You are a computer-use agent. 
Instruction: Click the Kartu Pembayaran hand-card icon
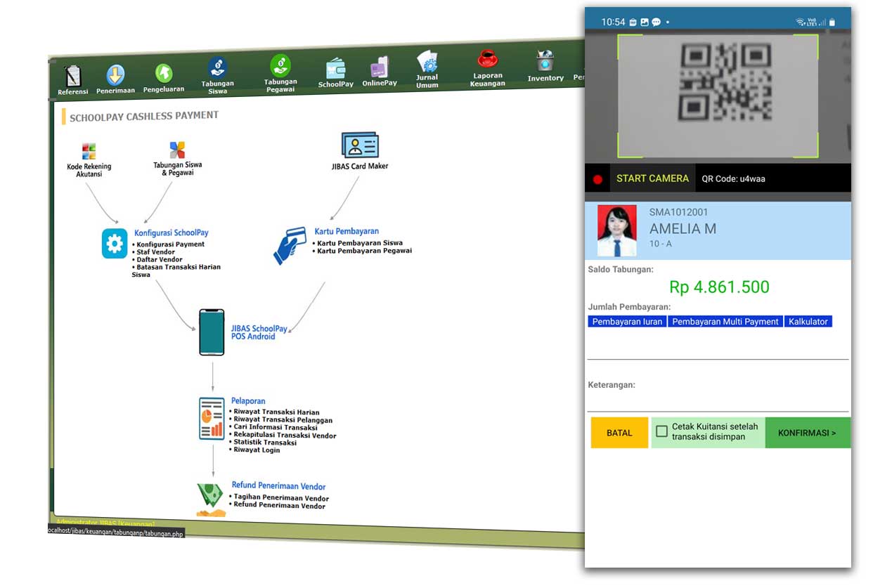290,245
